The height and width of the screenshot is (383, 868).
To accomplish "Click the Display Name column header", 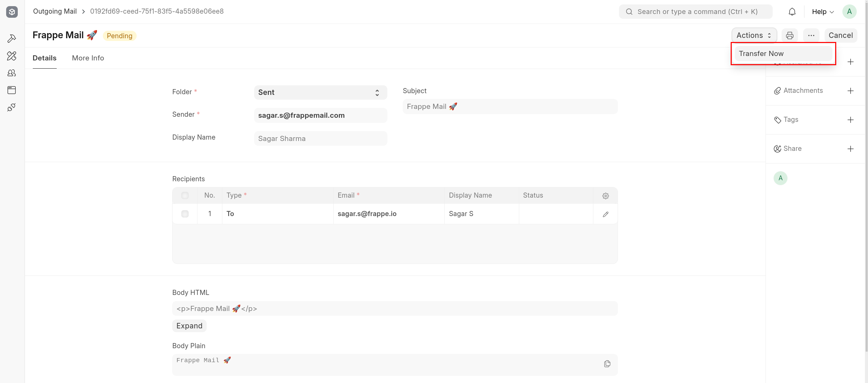I will 481,196.
